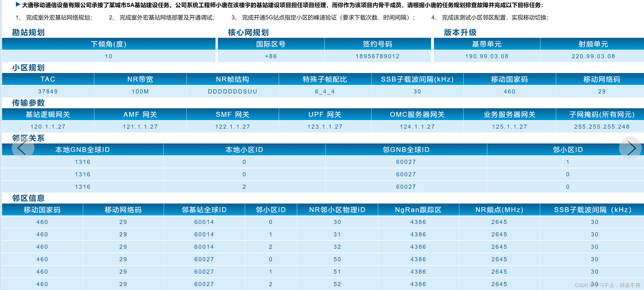Select physical cell ID 30

tap(337, 222)
